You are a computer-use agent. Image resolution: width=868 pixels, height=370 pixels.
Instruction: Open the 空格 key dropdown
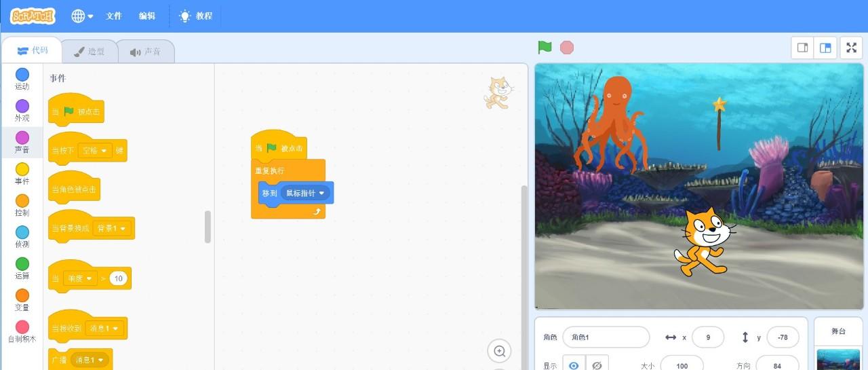pos(95,151)
